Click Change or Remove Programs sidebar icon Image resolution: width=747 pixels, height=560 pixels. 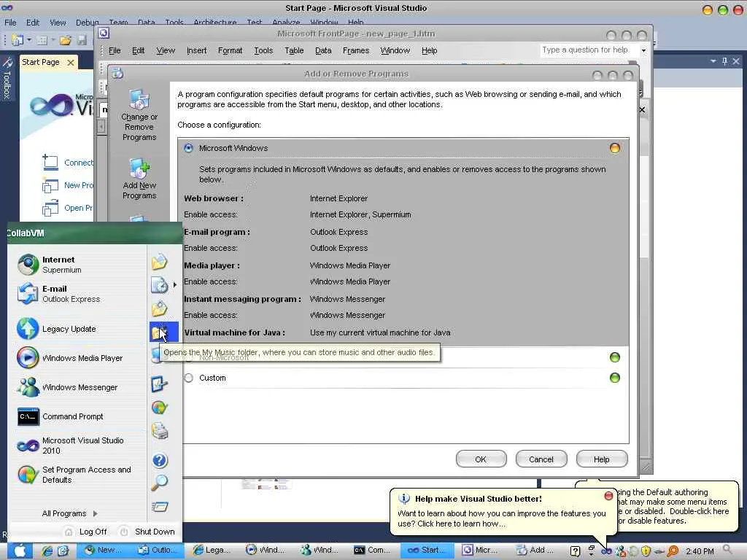pyautogui.click(x=139, y=115)
